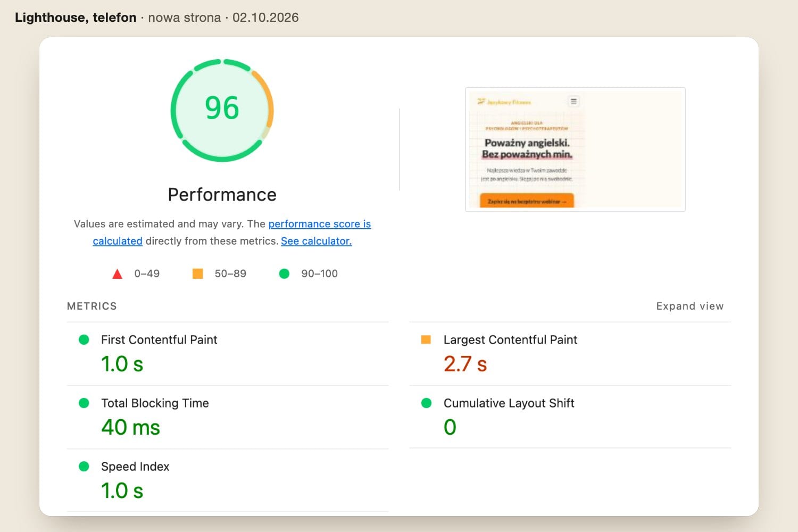Click the green dot beside Total Blocking Time
798x532 pixels.
click(x=84, y=403)
